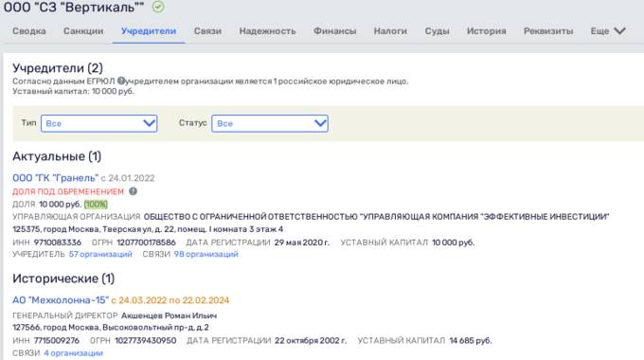Open the Реквизиты tab

coord(548,31)
